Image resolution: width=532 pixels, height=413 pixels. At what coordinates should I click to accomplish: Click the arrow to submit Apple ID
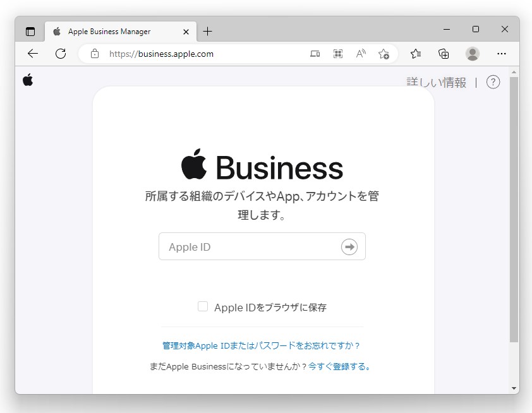click(x=349, y=247)
